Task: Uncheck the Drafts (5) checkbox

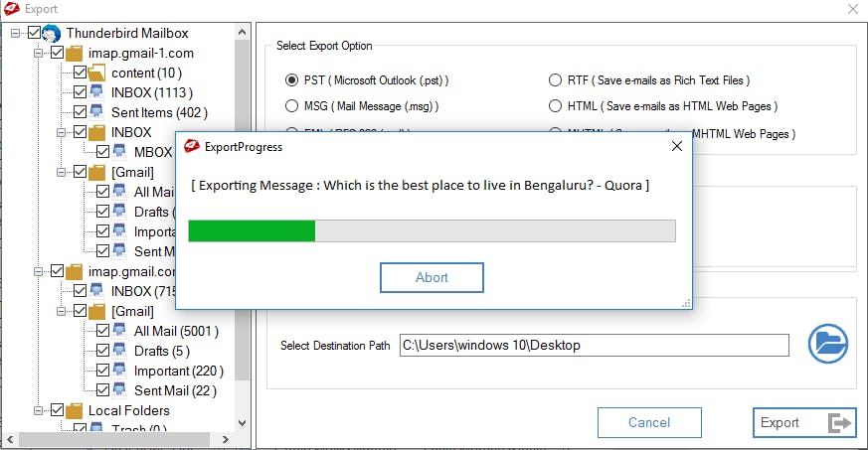Action: click(102, 351)
